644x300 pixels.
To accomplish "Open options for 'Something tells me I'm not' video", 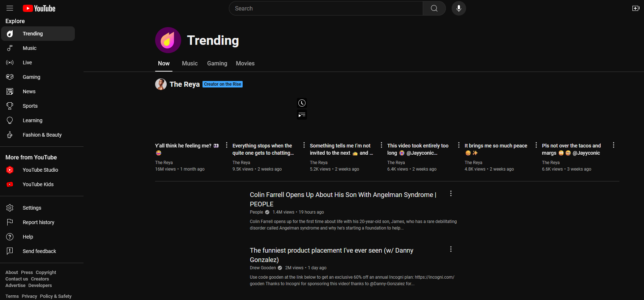I will [381, 145].
